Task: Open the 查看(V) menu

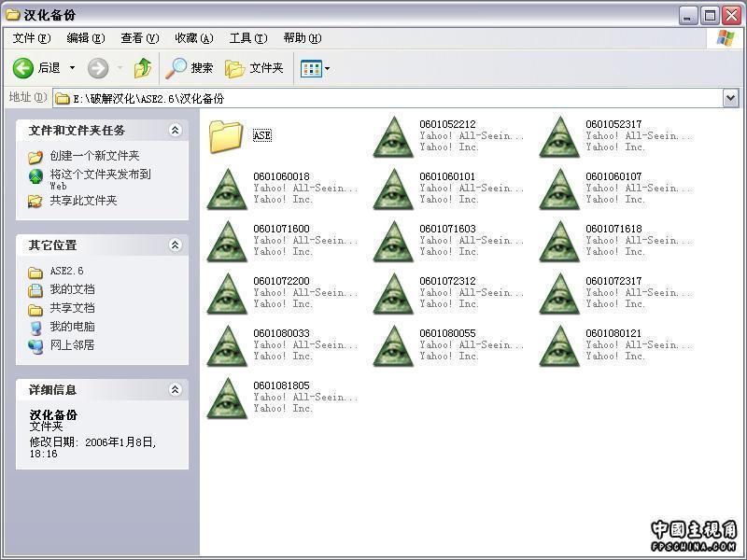Action: pos(139,38)
